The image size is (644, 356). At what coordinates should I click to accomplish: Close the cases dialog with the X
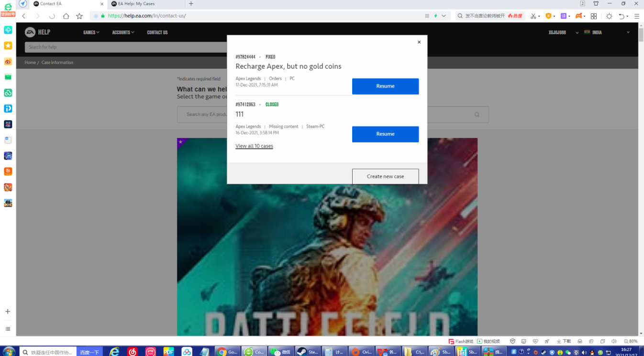pos(419,42)
